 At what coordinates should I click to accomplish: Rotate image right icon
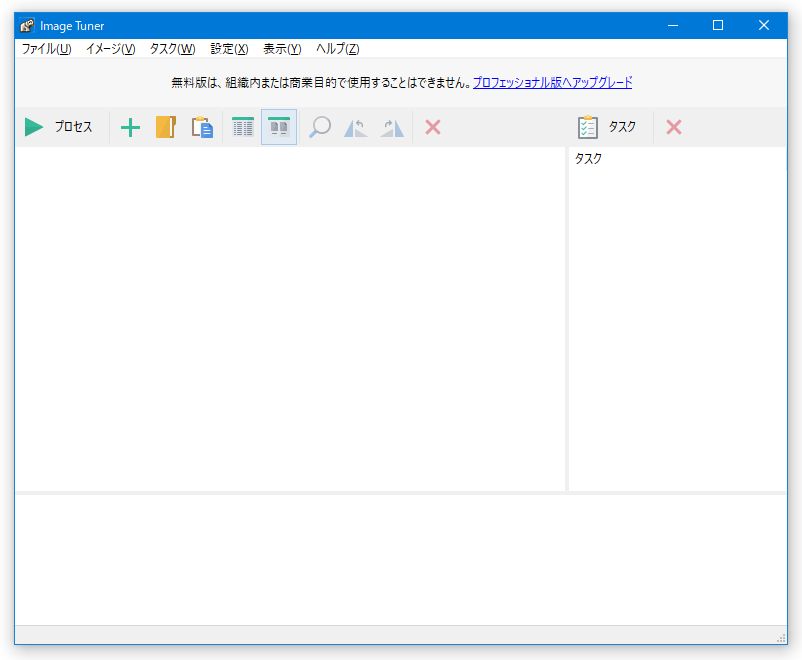pos(392,128)
